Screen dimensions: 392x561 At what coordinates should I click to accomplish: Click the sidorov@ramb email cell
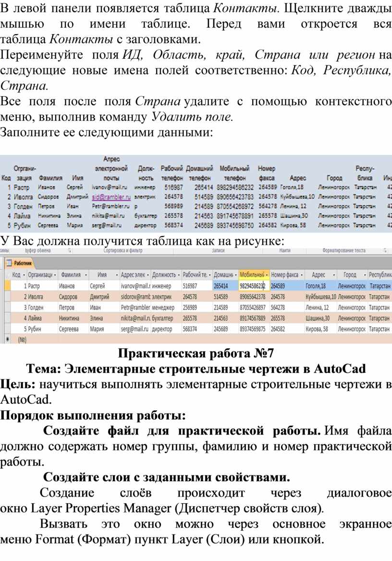tap(135, 297)
